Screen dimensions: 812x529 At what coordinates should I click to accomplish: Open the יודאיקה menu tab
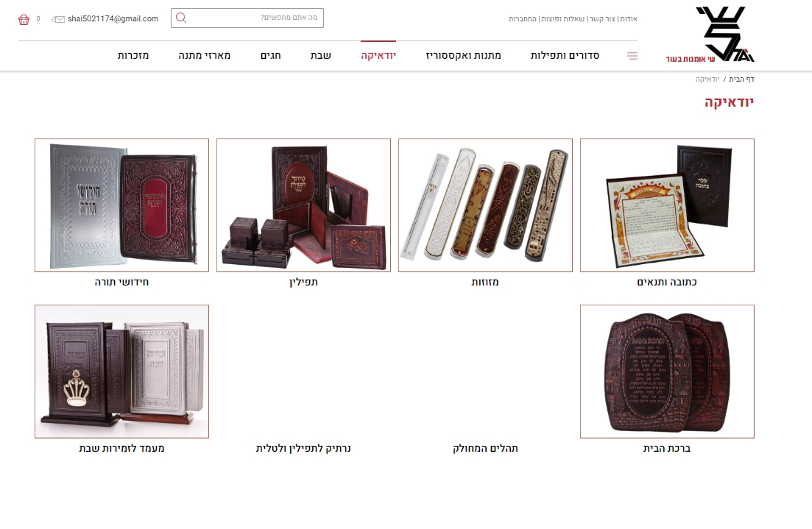pos(378,55)
